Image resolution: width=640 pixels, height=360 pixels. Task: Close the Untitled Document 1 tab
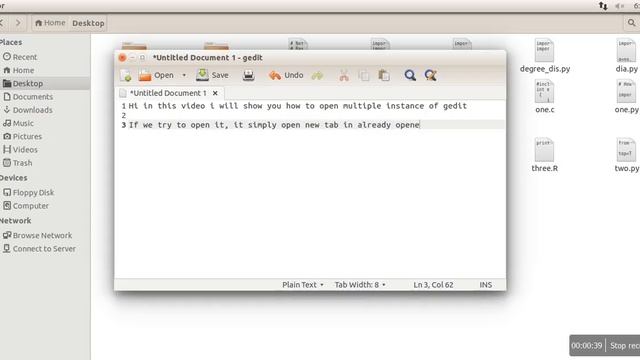point(215,93)
